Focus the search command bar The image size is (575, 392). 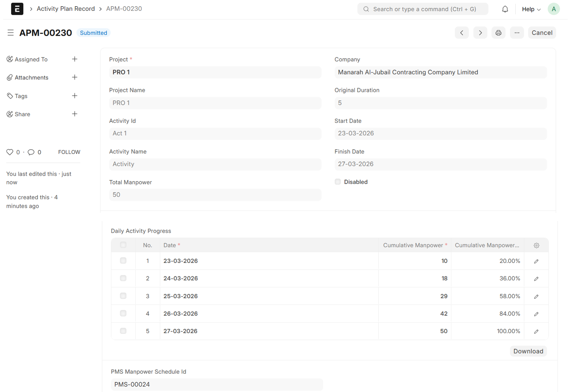pyautogui.click(x=423, y=9)
